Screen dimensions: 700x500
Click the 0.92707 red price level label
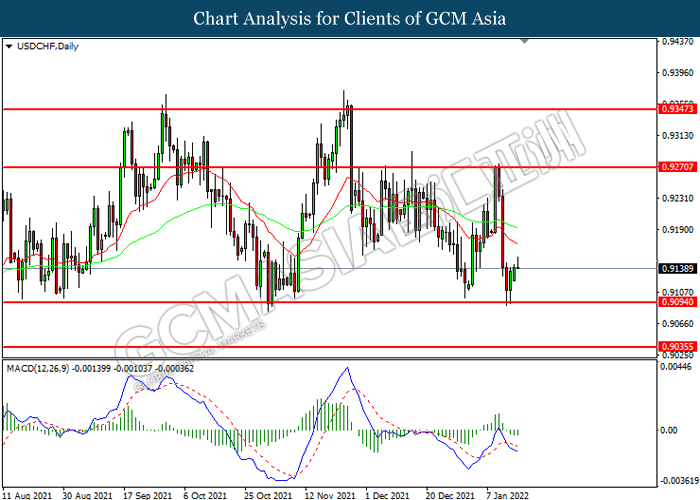coord(677,167)
